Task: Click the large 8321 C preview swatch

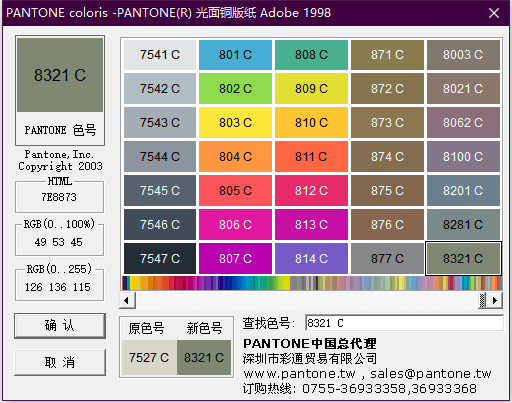Action: coord(60,75)
